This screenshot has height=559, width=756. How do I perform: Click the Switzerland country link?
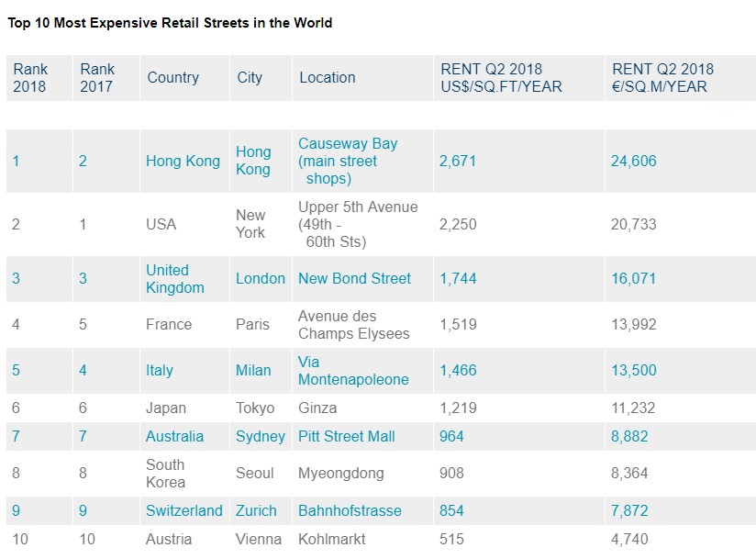(183, 510)
